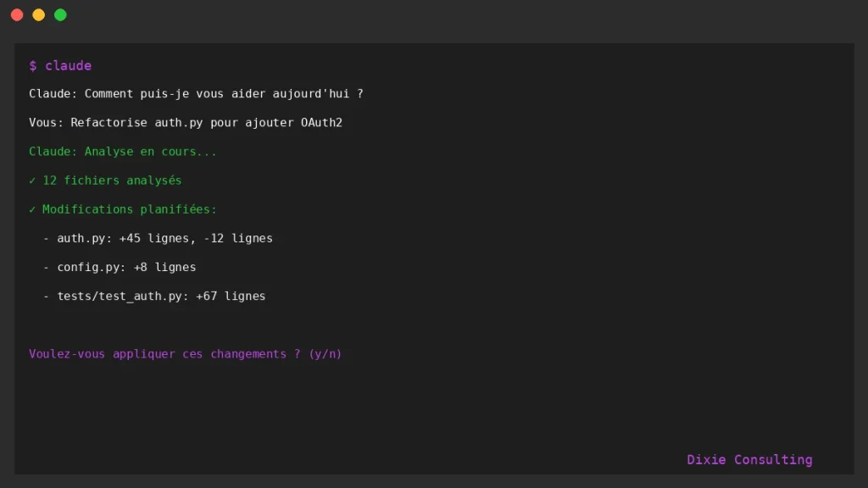Click the "+67 lignes" count for the tests file
This screenshot has width=868, height=488.
click(231, 296)
